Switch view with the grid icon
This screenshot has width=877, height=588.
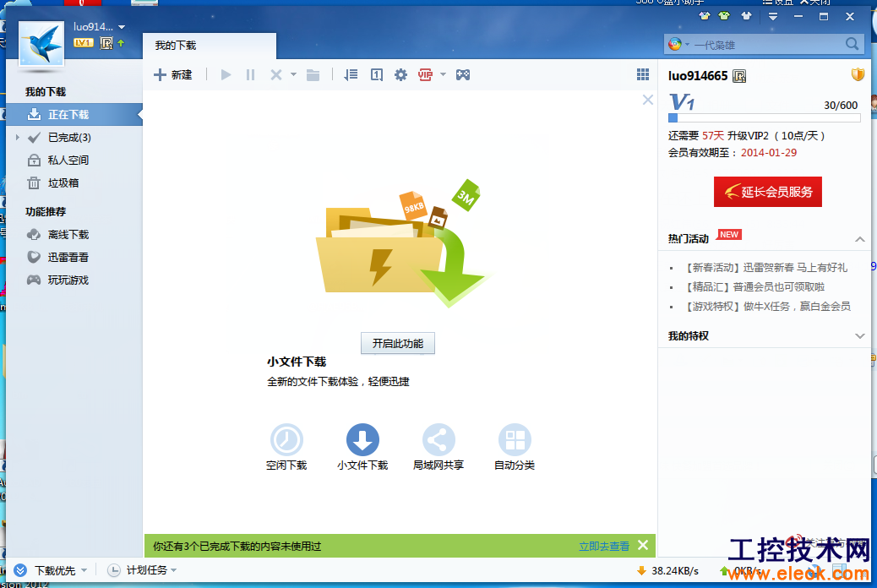click(643, 74)
